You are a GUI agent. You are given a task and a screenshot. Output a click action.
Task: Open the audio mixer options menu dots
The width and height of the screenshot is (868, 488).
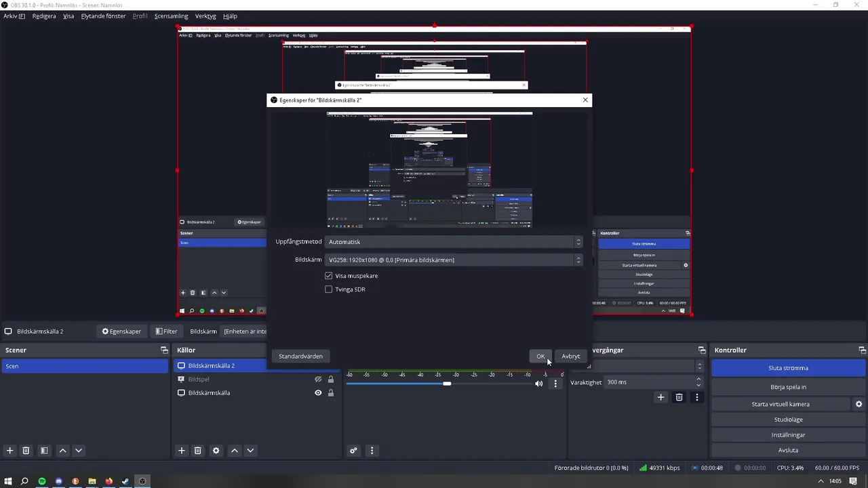click(x=371, y=451)
